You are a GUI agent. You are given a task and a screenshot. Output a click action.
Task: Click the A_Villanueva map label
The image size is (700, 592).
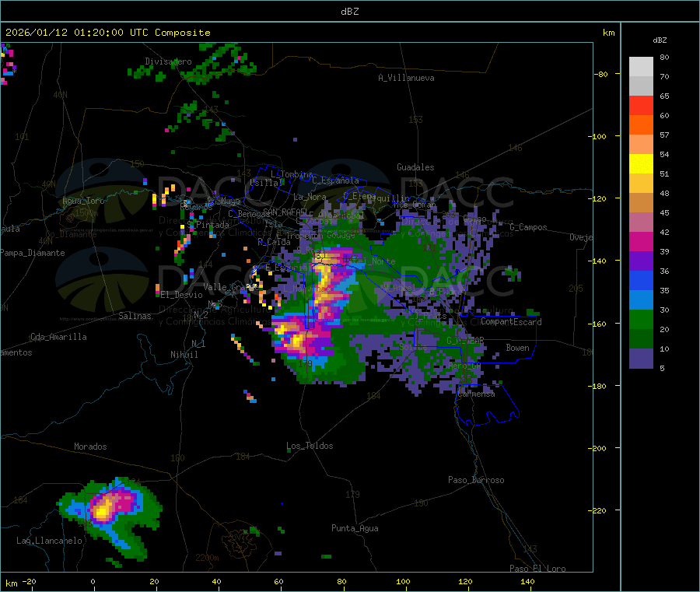click(406, 78)
